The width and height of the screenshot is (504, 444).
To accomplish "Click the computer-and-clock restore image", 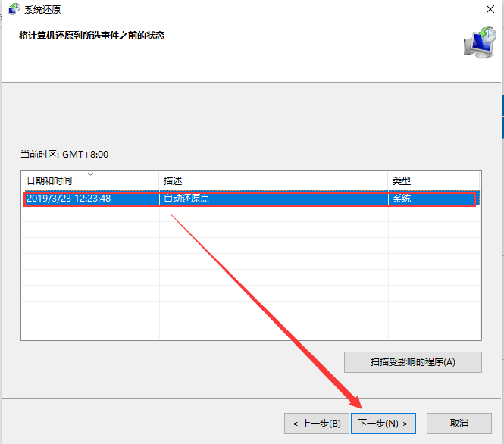I will pyautogui.click(x=479, y=42).
